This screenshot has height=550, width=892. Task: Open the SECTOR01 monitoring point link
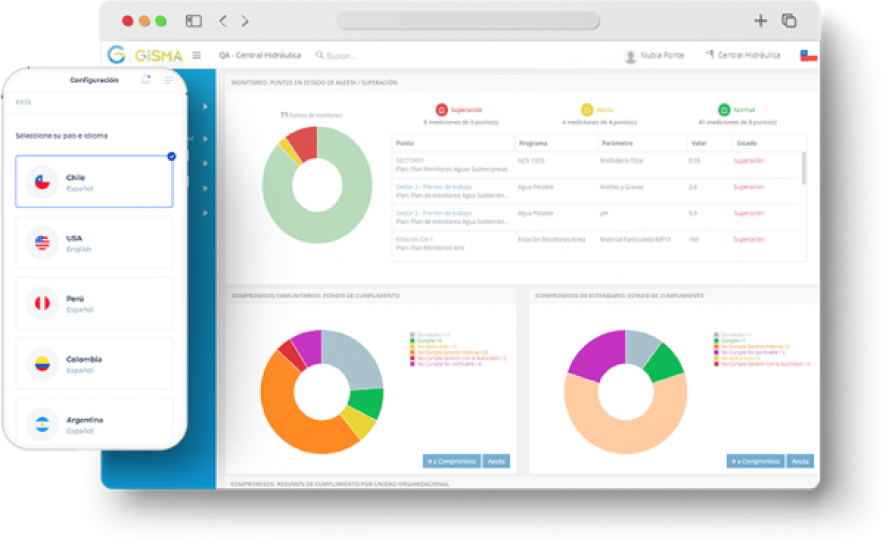tap(410, 160)
